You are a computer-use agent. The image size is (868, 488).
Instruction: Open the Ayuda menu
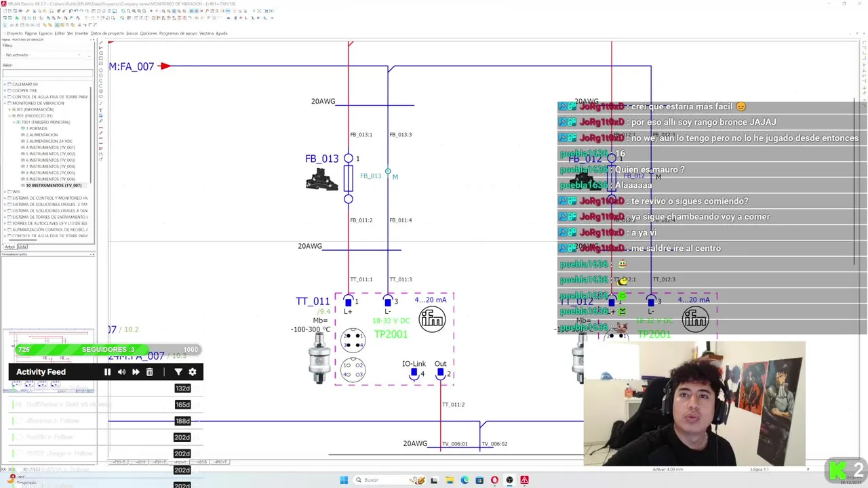222,33
